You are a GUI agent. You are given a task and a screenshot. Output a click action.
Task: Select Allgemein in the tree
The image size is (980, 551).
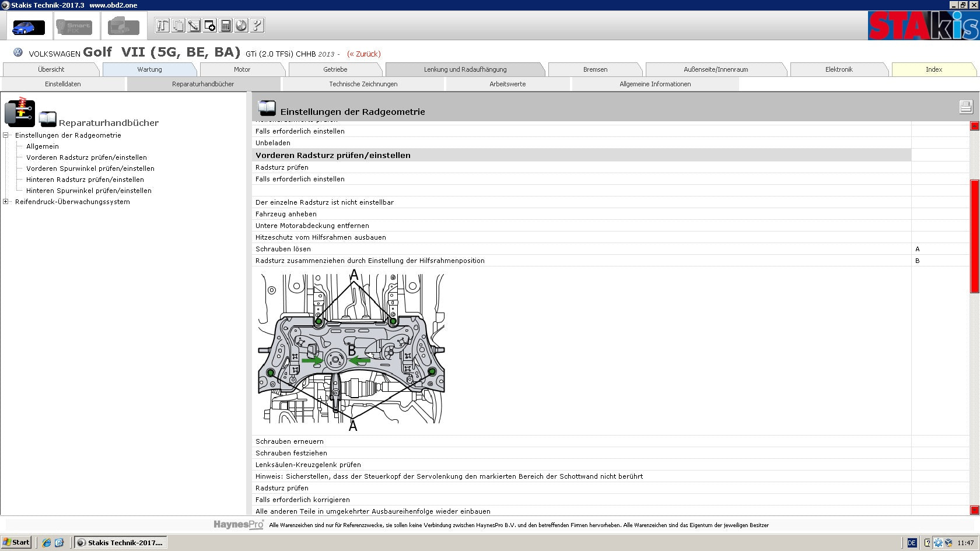43,146
